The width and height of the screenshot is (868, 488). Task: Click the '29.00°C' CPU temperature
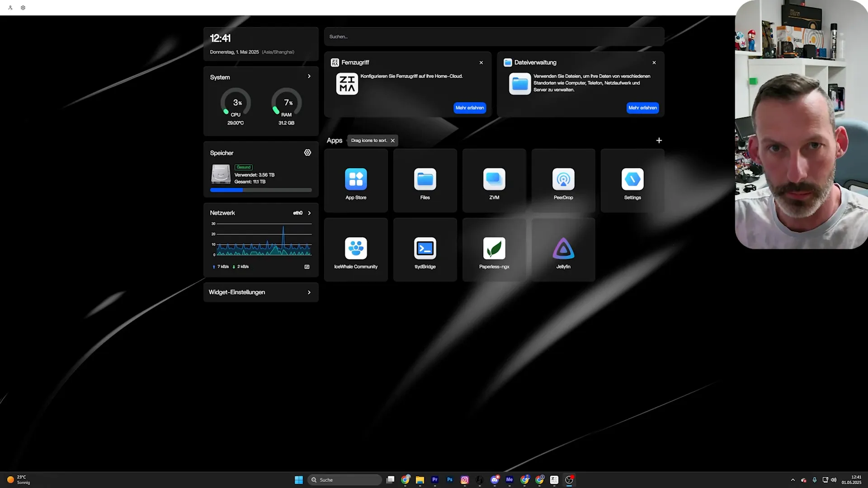tap(236, 123)
